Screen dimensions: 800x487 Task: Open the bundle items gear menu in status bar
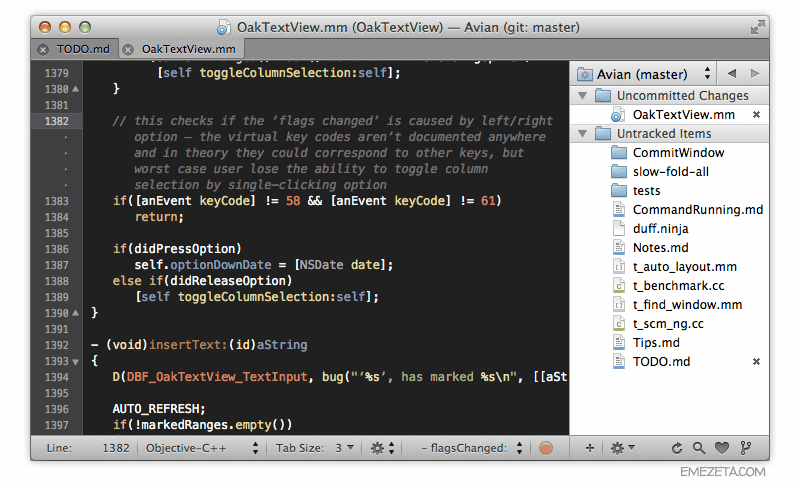(382, 448)
